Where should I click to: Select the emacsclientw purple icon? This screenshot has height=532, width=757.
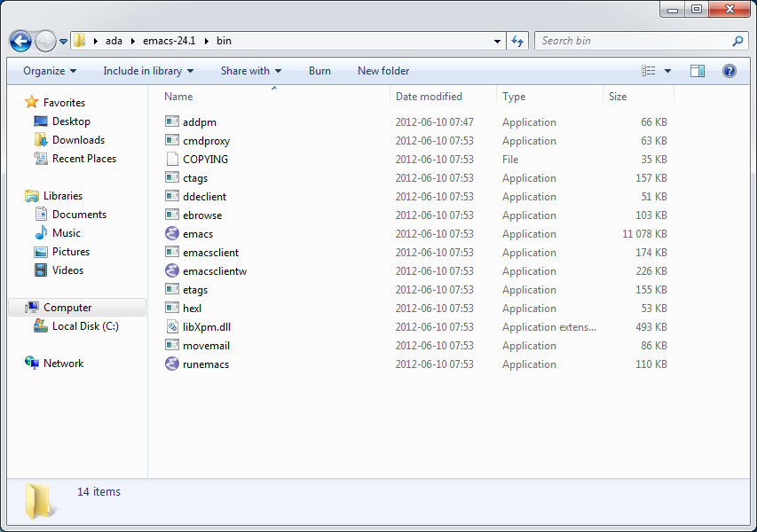[x=172, y=270]
